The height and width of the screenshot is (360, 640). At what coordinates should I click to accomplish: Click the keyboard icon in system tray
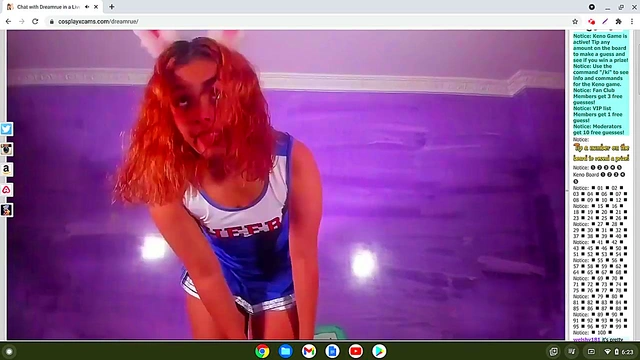(591, 351)
